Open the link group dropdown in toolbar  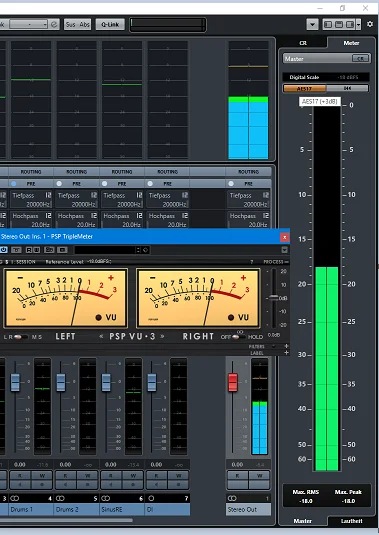point(28,25)
